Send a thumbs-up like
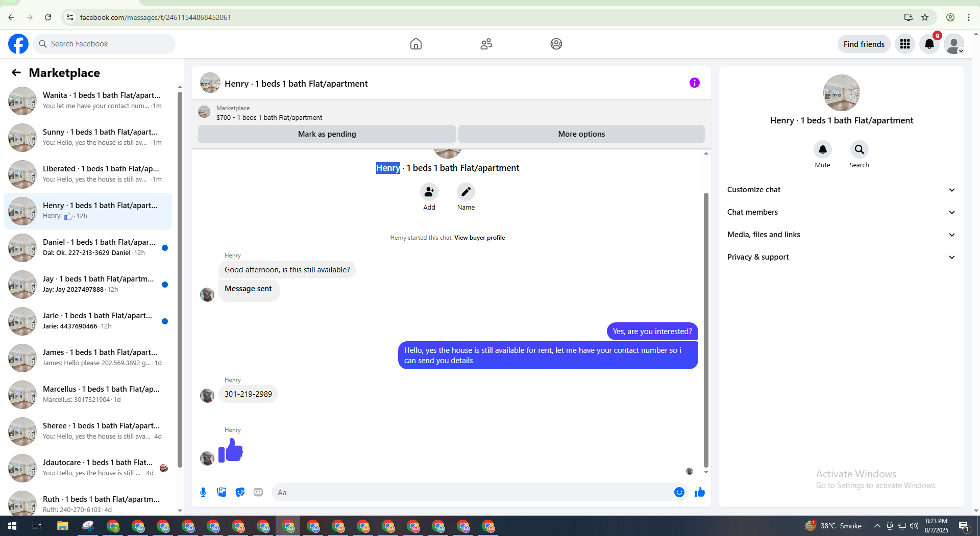The image size is (980, 536). pos(700,492)
